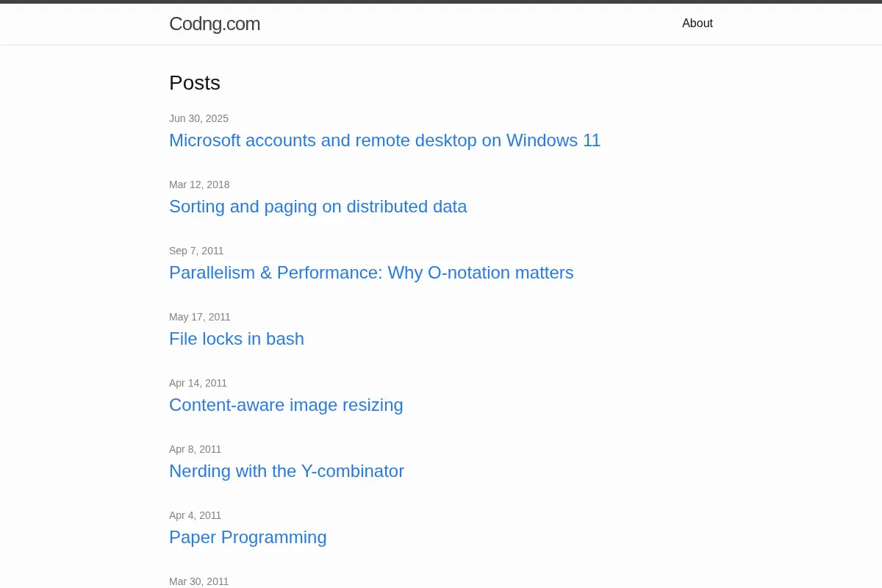Click the Mar 12, 2018 date label
Screen dimensions: 882x588
click(x=199, y=184)
